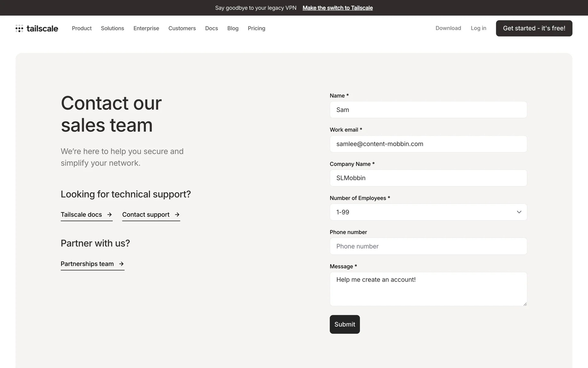This screenshot has height=368, width=588.
Task: Open the Product navigation menu
Action: coord(82,28)
